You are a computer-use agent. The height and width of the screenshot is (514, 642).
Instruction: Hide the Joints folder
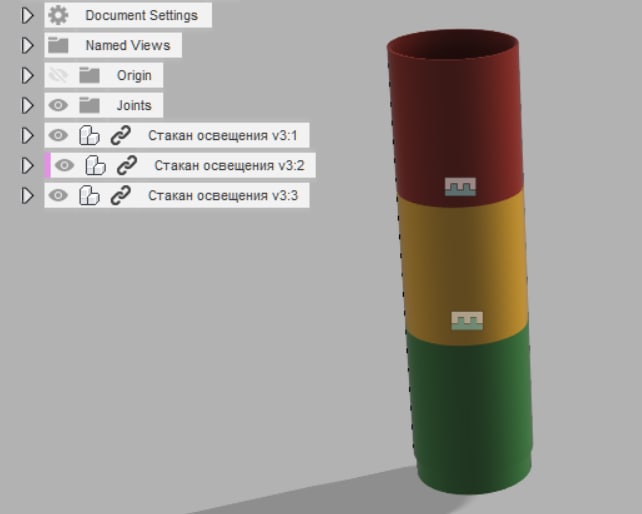tap(58, 105)
